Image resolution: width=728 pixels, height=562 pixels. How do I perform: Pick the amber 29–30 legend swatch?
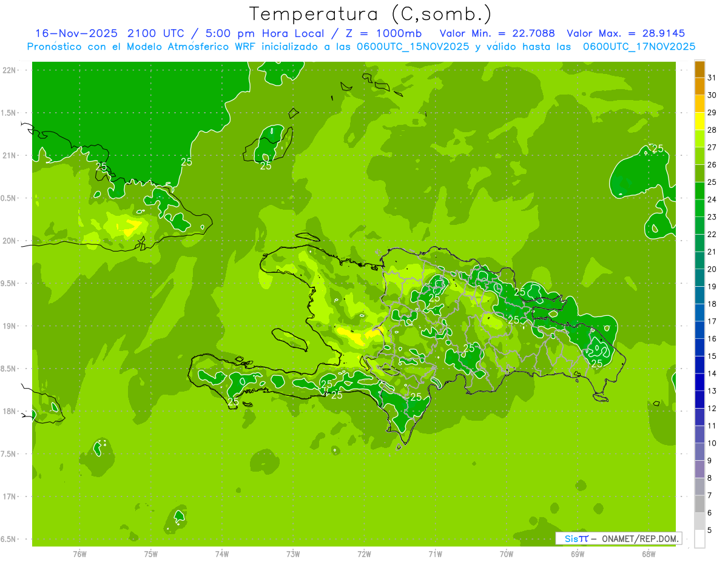(x=699, y=104)
